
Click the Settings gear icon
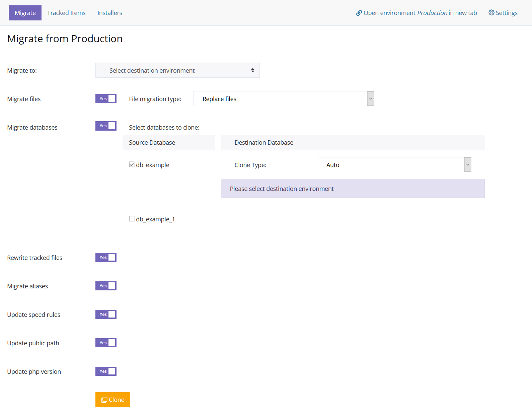[x=491, y=13]
